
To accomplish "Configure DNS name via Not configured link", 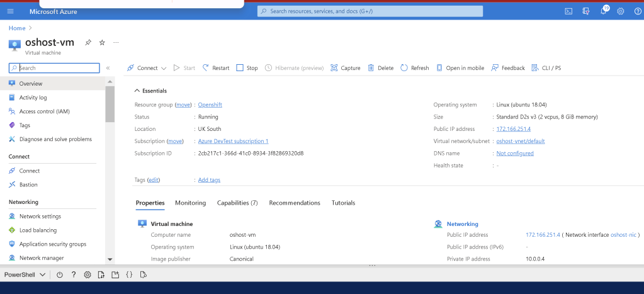I will pos(515,153).
